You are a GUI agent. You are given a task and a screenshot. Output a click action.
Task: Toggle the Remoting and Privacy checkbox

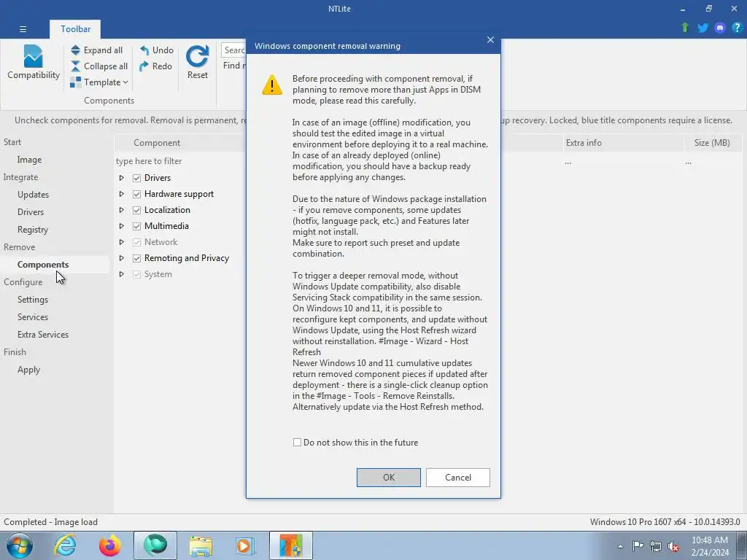[136, 258]
